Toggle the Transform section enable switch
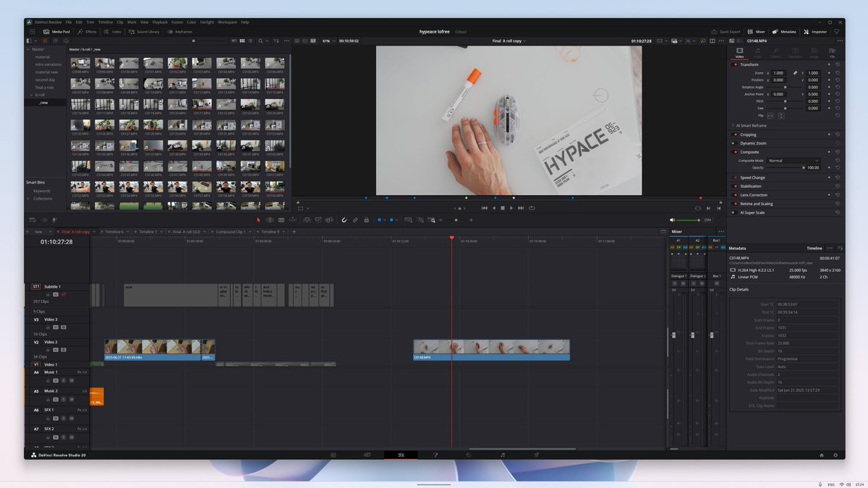868x488 pixels. [x=736, y=64]
